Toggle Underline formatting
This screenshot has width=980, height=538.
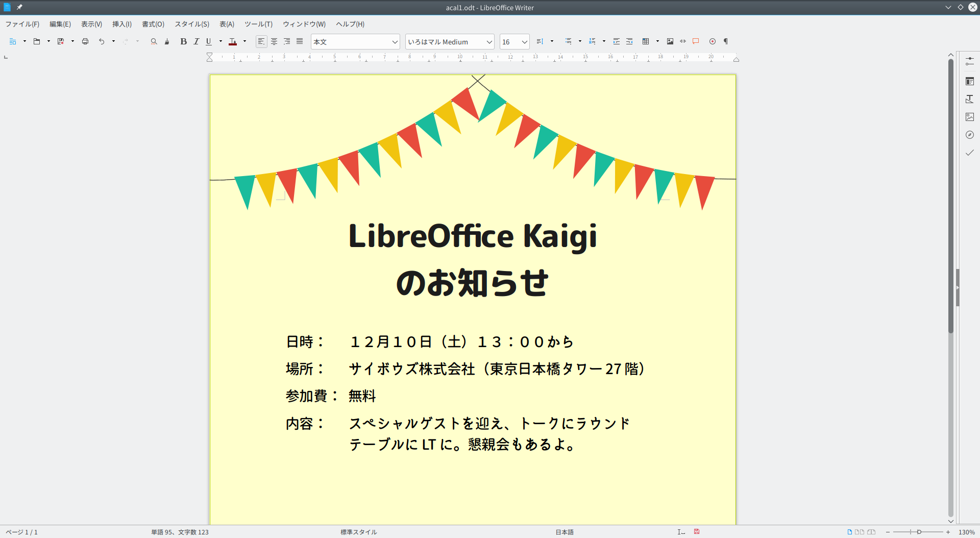(209, 41)
